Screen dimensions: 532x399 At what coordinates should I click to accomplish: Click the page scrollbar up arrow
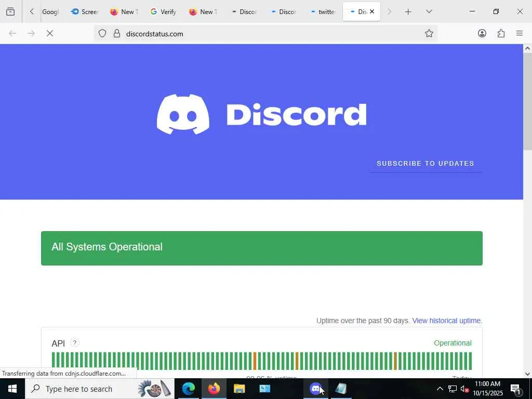[527, 48]
